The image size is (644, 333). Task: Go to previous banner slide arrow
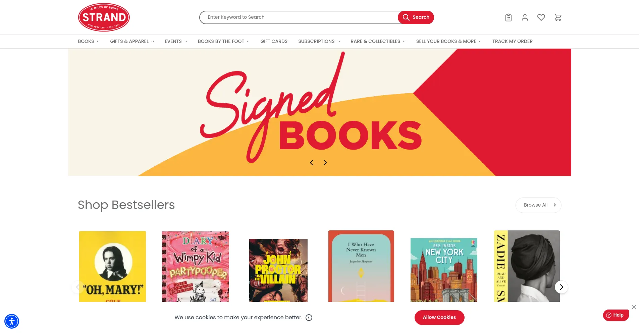312,163
